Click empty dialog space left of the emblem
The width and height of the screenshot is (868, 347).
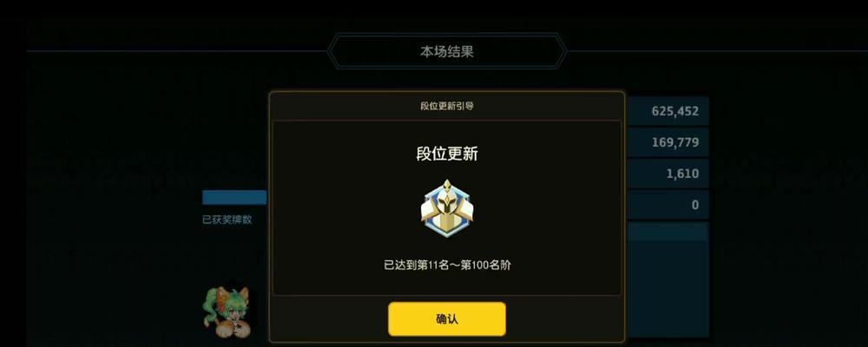point(343,209)
